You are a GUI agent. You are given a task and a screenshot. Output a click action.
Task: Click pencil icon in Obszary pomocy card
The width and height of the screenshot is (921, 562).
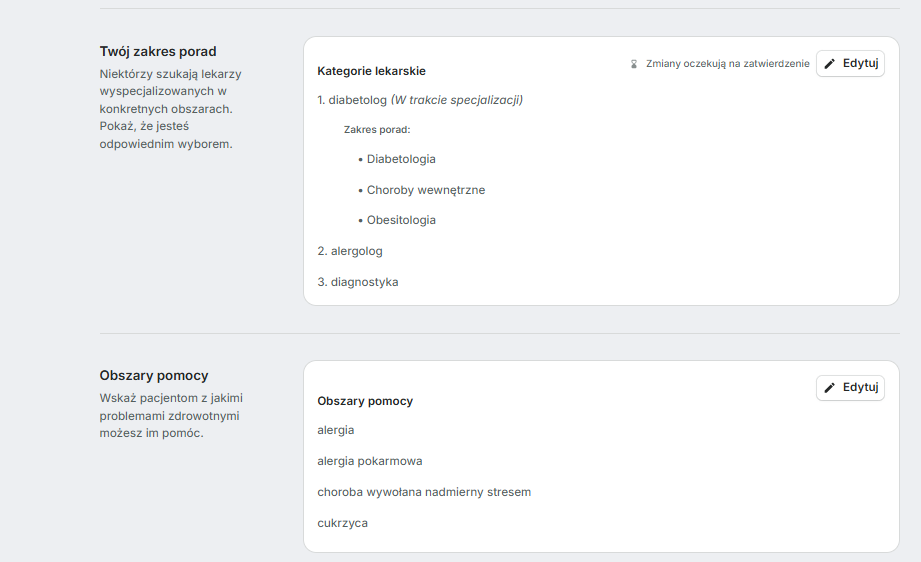(830, 388)
